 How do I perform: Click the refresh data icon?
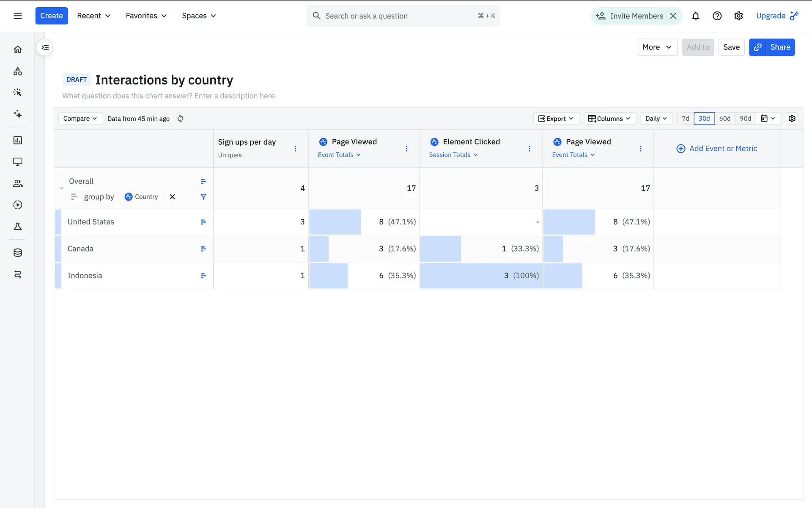[x=181, y=119]
